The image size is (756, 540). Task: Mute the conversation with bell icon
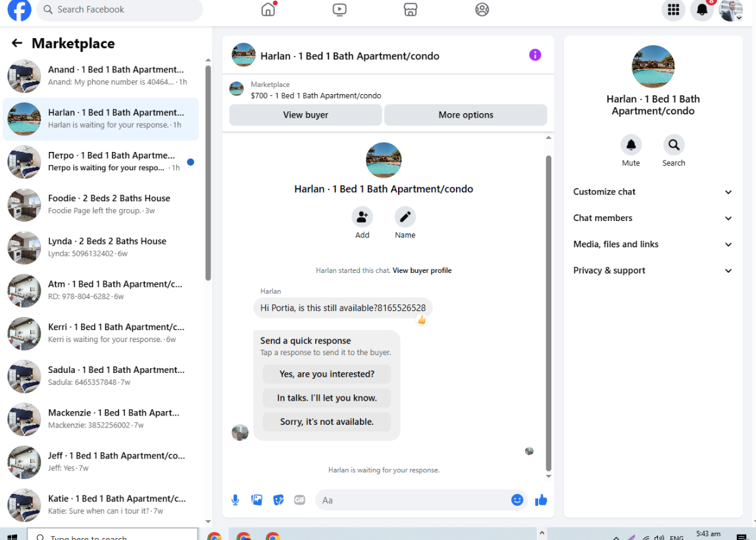(630, 145)
